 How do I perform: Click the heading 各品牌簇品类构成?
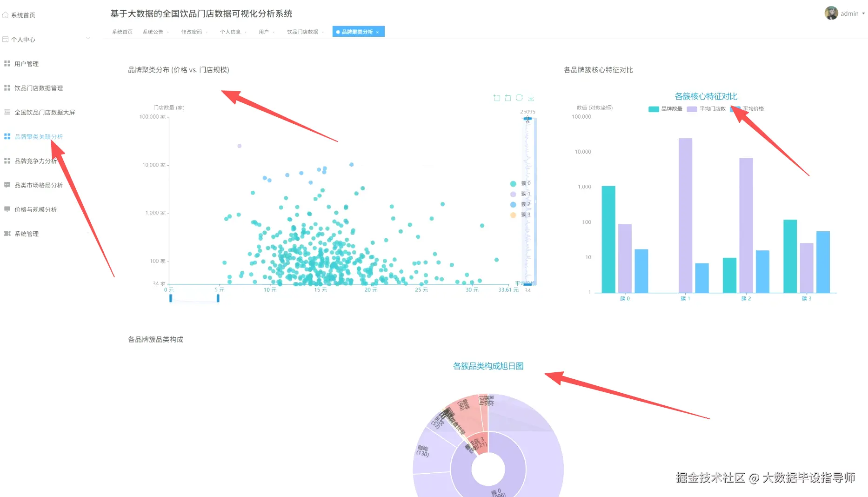pyautogui.click(x=156, y=340)
